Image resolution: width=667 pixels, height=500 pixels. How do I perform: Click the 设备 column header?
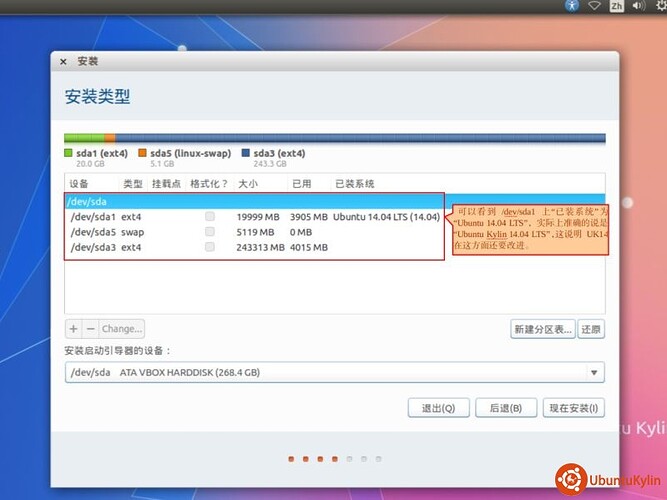point(80,184)
